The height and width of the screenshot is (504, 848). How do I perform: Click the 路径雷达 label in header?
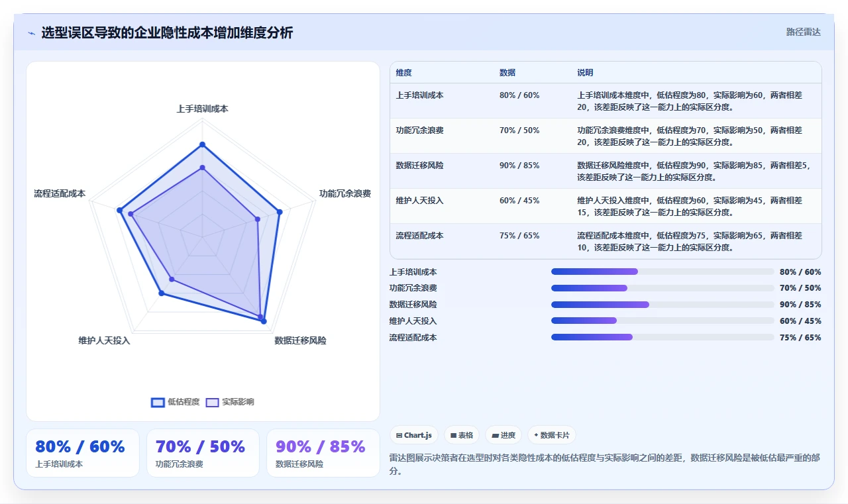tap(803, 32)
